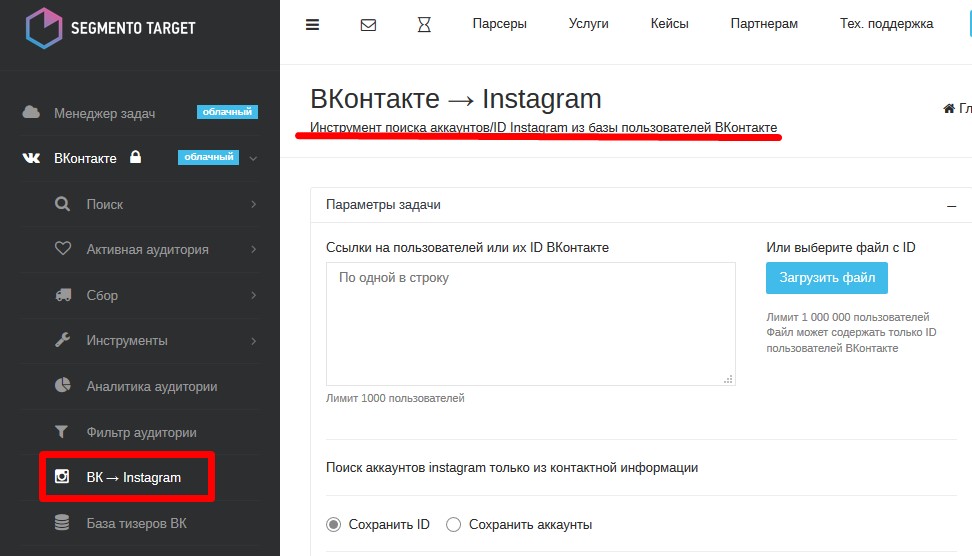
Task: Click the user links textarea field
Action: click(x=531, y=324)
